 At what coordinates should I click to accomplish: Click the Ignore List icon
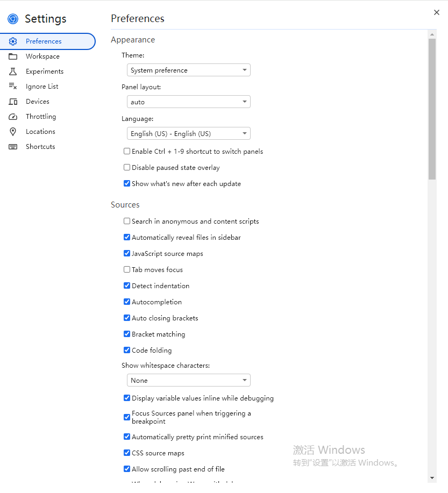tap(13, 87)
